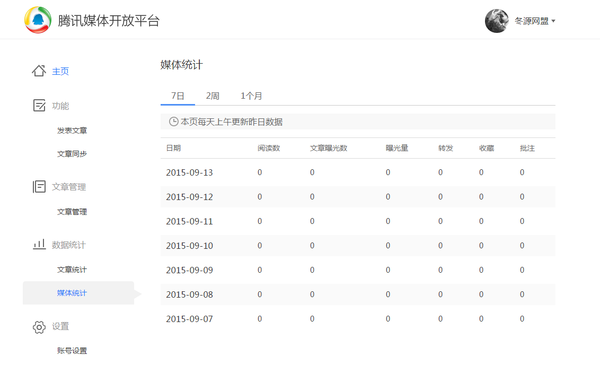This screenshot has width=600, height=373.
Task: Switch to the 2周 tab
Action: click(213, 96)
